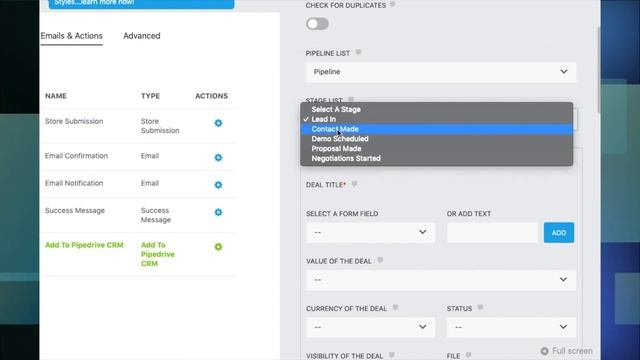Select Success Message action name
Screen dimensions: 640x360
point(75,211)
